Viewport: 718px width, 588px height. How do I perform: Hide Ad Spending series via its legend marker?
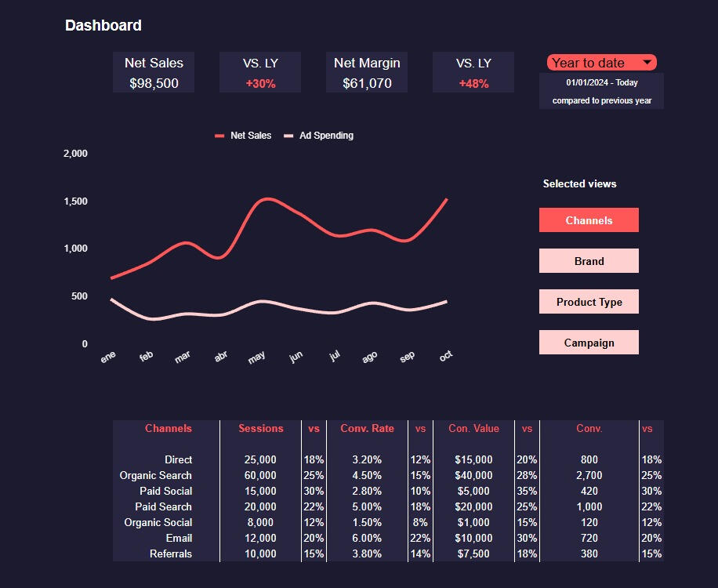[288, 135]
